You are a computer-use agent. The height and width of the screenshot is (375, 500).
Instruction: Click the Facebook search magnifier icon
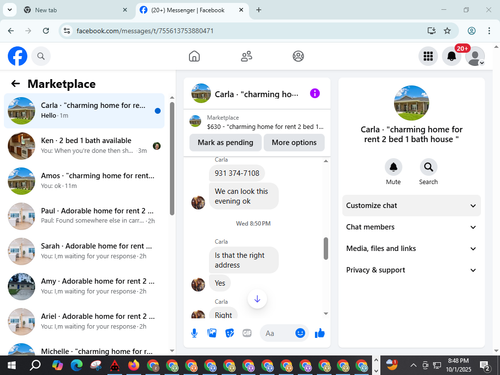click(x=41, y=56)
